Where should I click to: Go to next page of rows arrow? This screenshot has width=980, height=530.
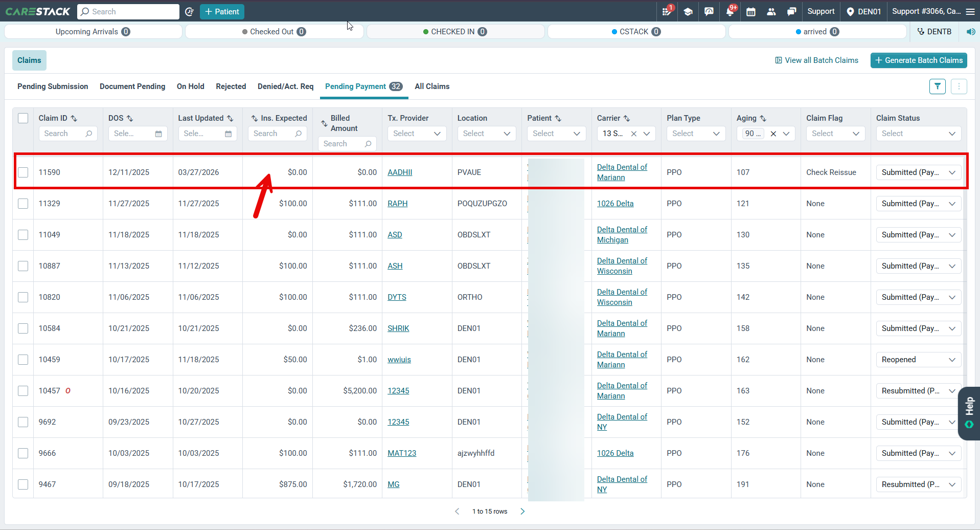pyautogui.click(x=522, y=511)
